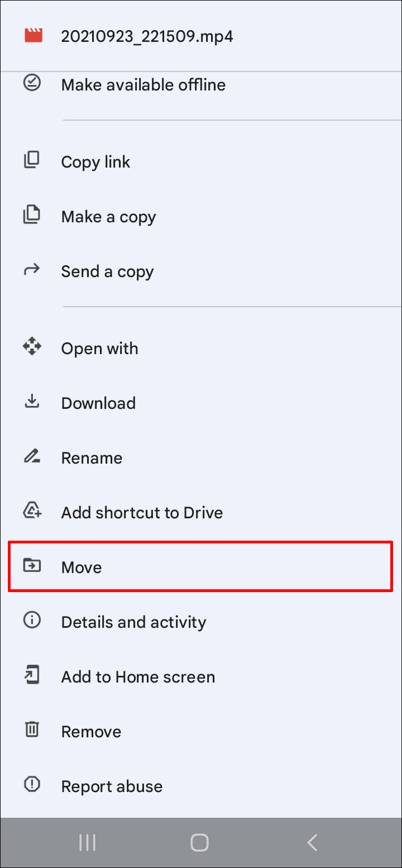Tap the Open with arrows icon
Viewport: 402px width, 868px height.
[32, 347]
